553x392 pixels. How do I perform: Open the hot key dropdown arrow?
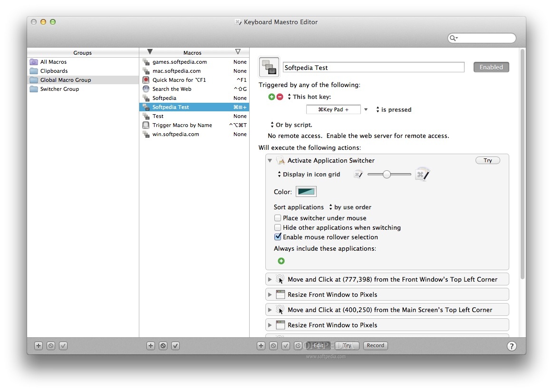[x=366, y=109]
